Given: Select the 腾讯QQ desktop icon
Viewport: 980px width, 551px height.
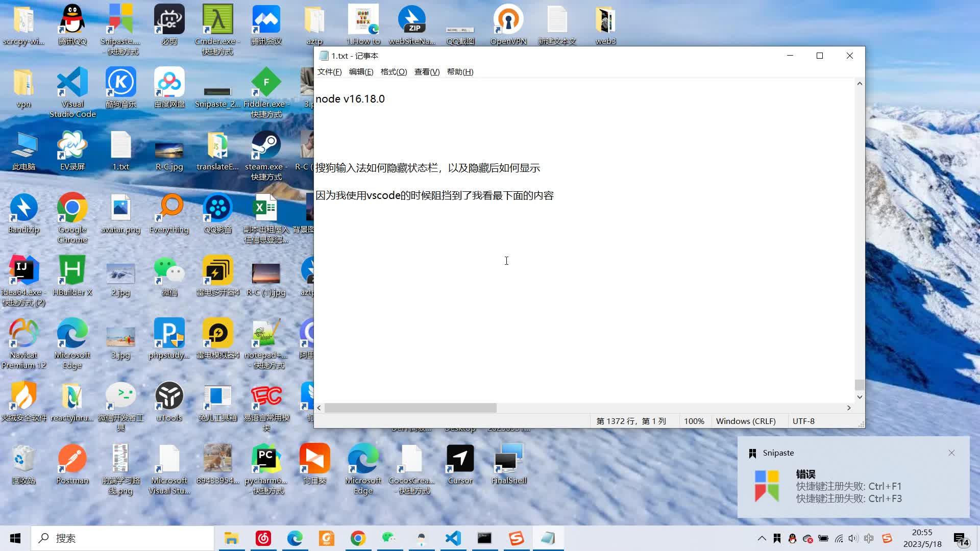Looking at the screenshot, I should 72,24.
